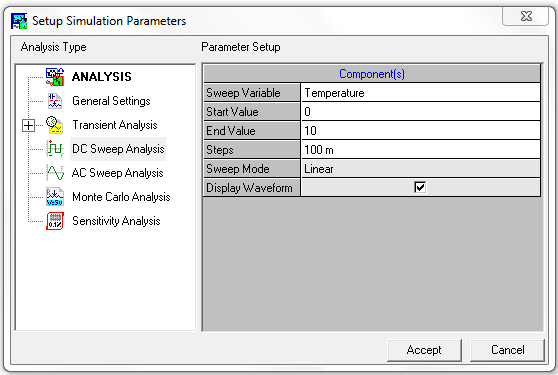The image size is (558, 375).
Task: Open the Sweep Mode Linear field
Action: [x=420, y=169]
